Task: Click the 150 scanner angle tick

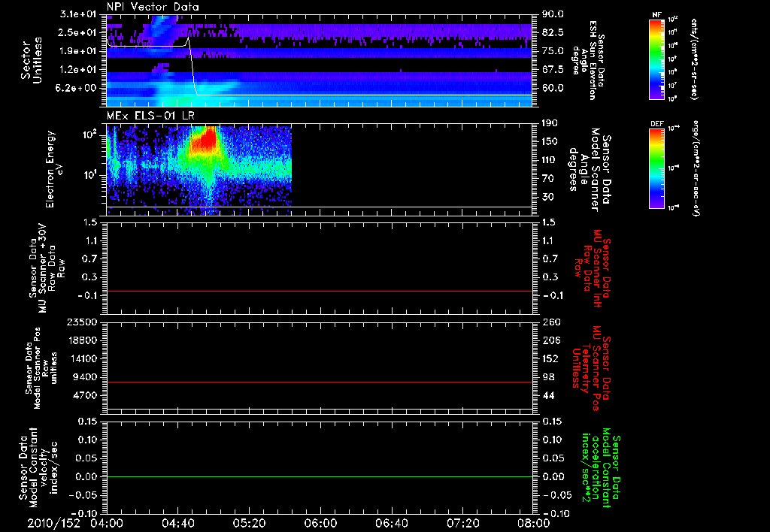Action: pos(550,141)
